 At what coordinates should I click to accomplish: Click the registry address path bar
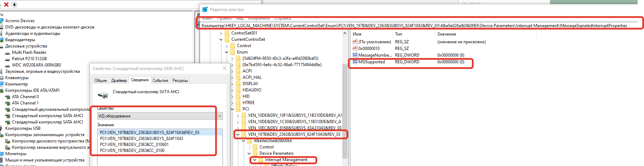(x=414, y=26)
